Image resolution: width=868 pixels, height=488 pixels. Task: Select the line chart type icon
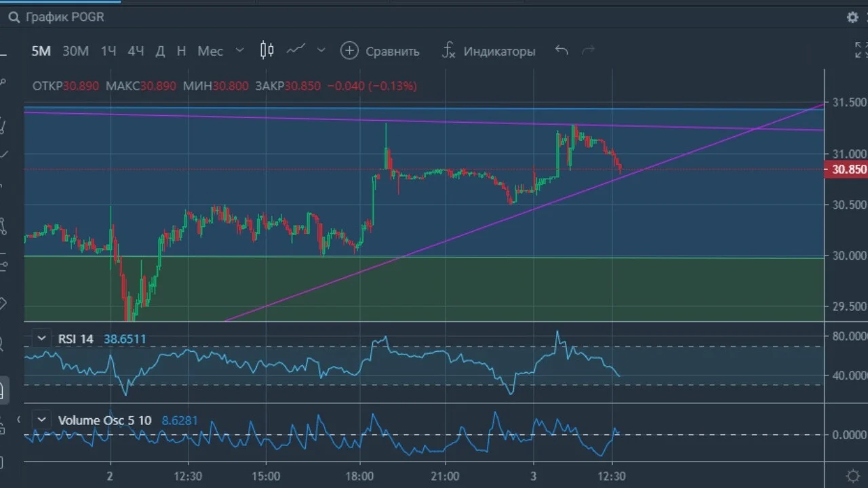(x=296, y=49)
